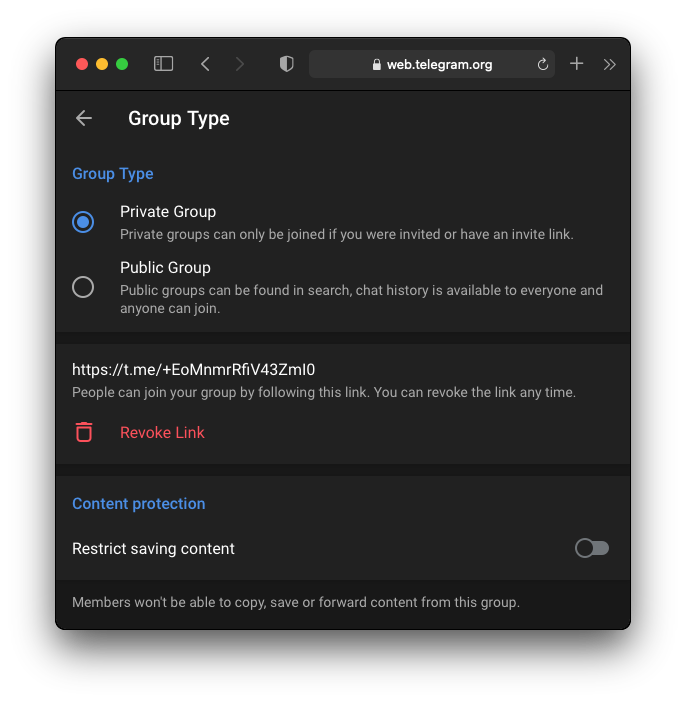Navigate back in browser history
Viewport: 686px width, 703px height.
(205, 64)
